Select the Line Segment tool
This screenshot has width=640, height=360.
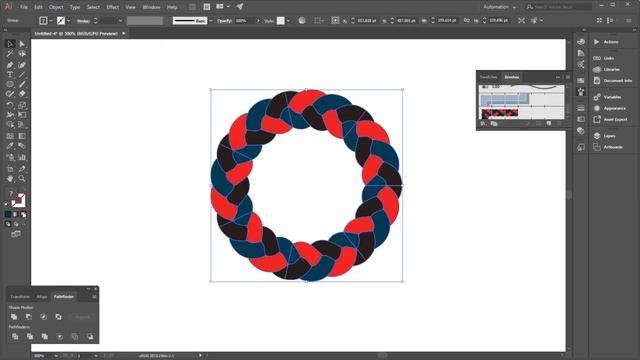click(x=22, y=75)
